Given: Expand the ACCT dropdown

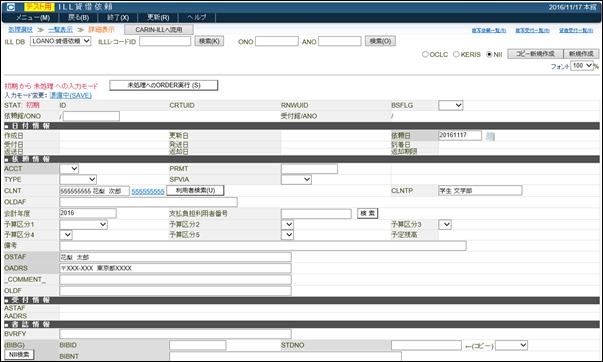Looking at the screenshot, I should 69,168.
